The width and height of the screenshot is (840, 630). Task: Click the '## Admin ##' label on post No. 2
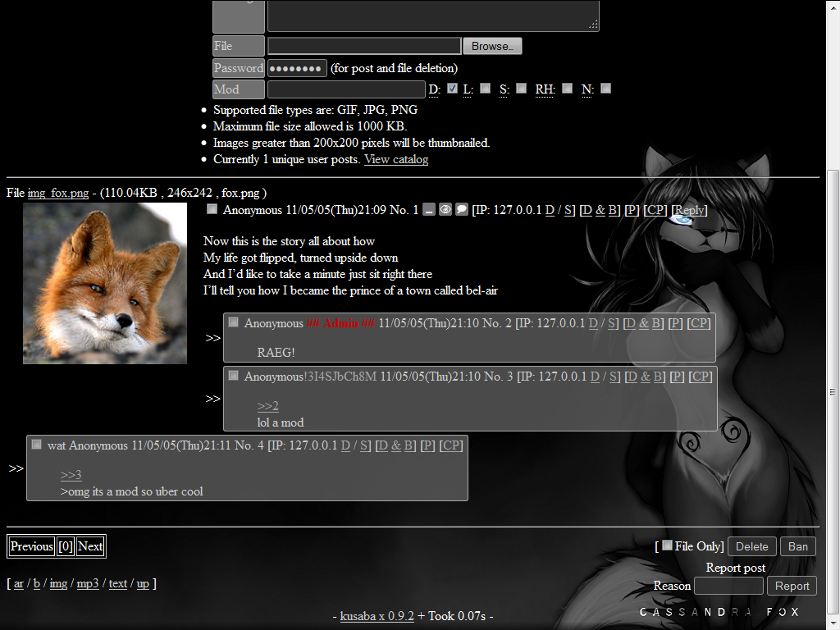(340, 323)
